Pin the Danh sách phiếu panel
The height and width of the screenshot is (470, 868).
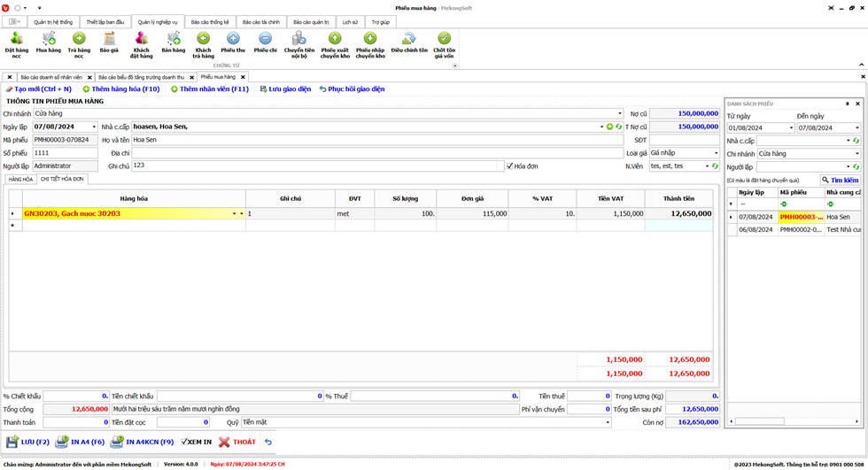tap(847, 104)
